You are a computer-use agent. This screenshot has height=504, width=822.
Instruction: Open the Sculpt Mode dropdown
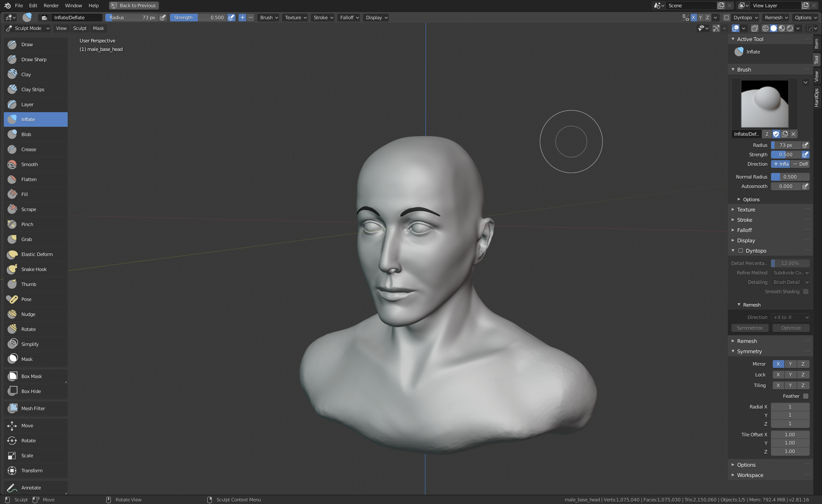click(28, 28)
